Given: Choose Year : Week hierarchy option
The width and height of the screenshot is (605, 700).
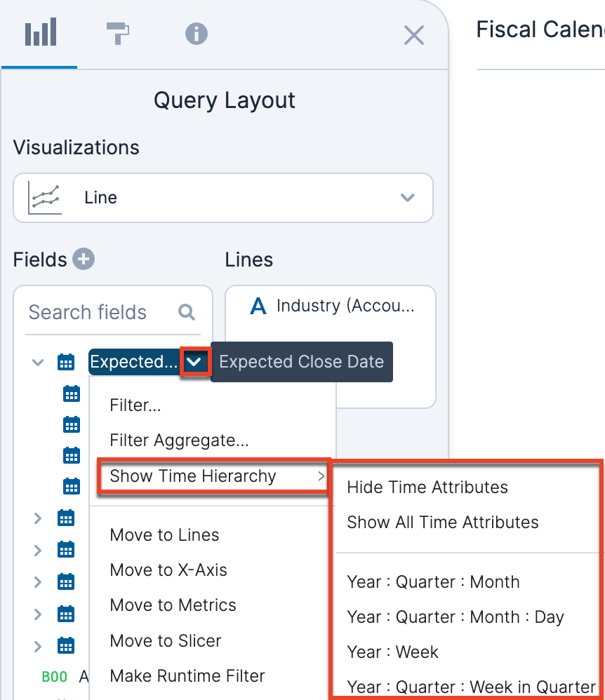Looking at the screenshot, I should 392,652.
